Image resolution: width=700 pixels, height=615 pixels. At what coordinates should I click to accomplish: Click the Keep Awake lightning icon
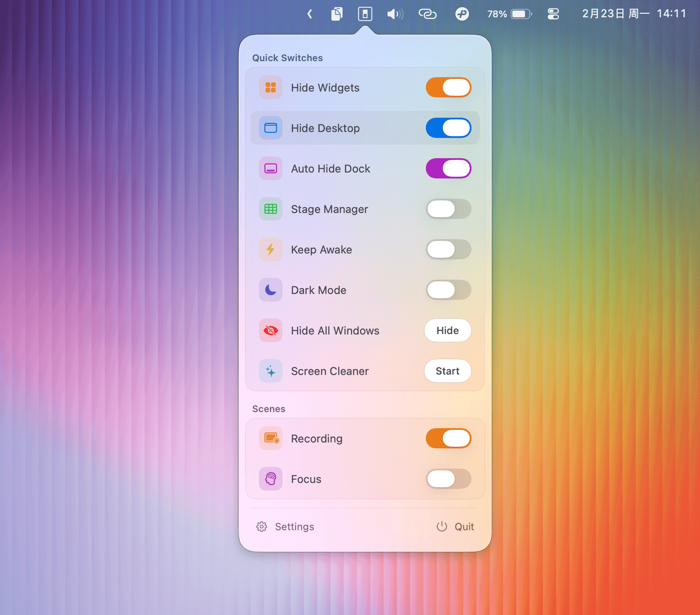coord(270,249)
